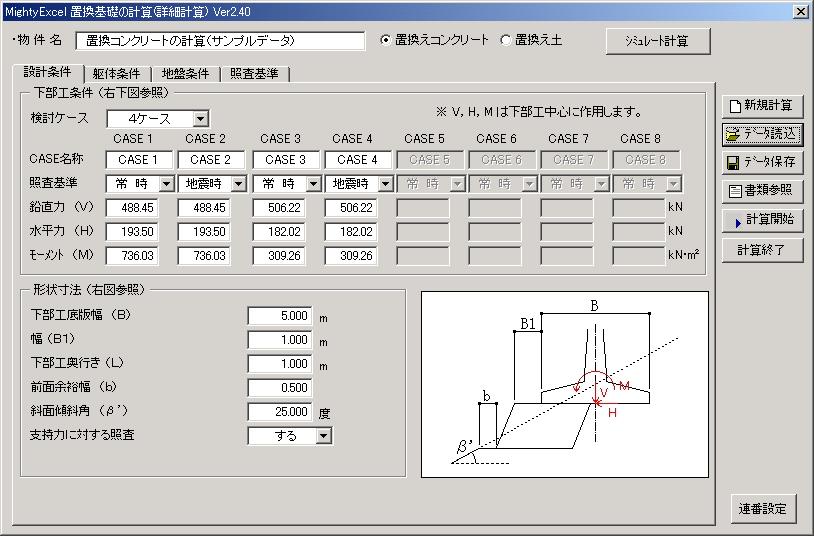Click CASE 4 name input field
This screenshot has height=536, width=814.
click(358, 160)
